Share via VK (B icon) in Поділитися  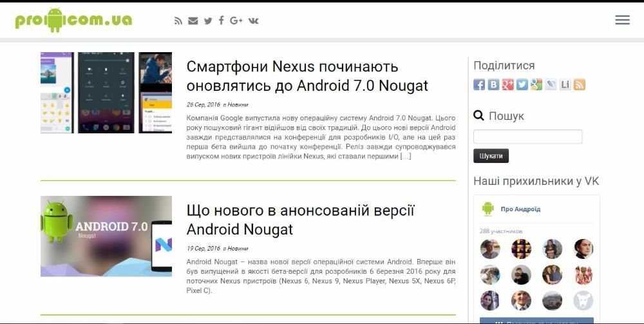coord(493,84)
